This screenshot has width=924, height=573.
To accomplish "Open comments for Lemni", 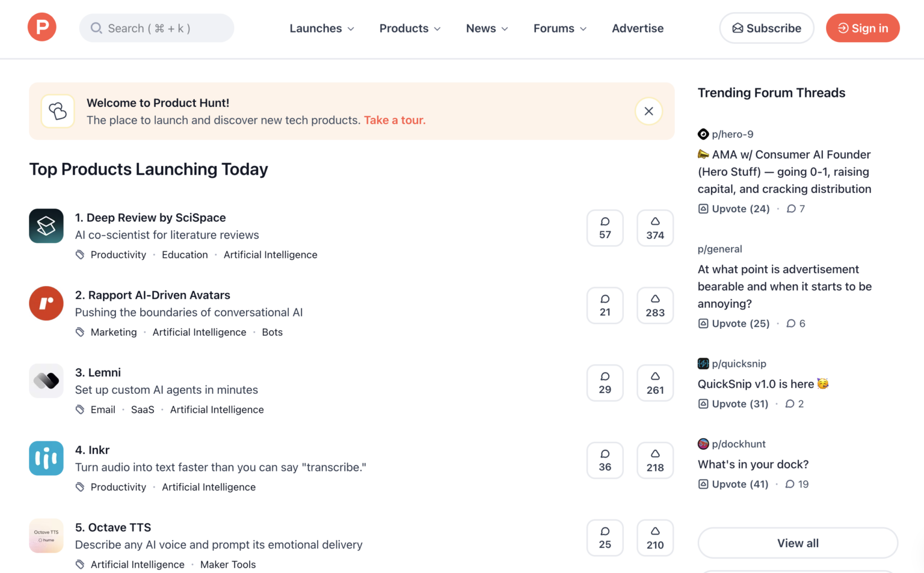I will click(x=605, y=383).
